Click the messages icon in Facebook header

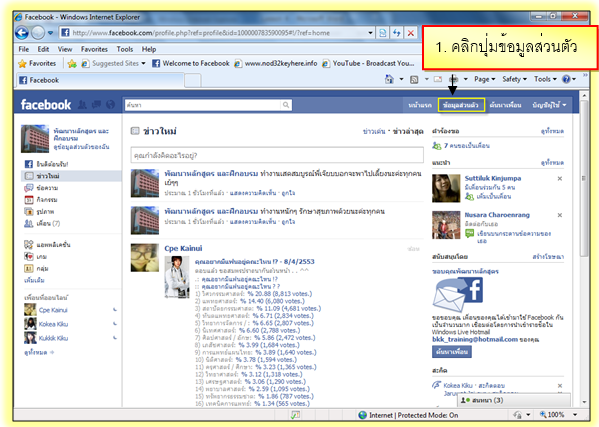coord(96,105)
